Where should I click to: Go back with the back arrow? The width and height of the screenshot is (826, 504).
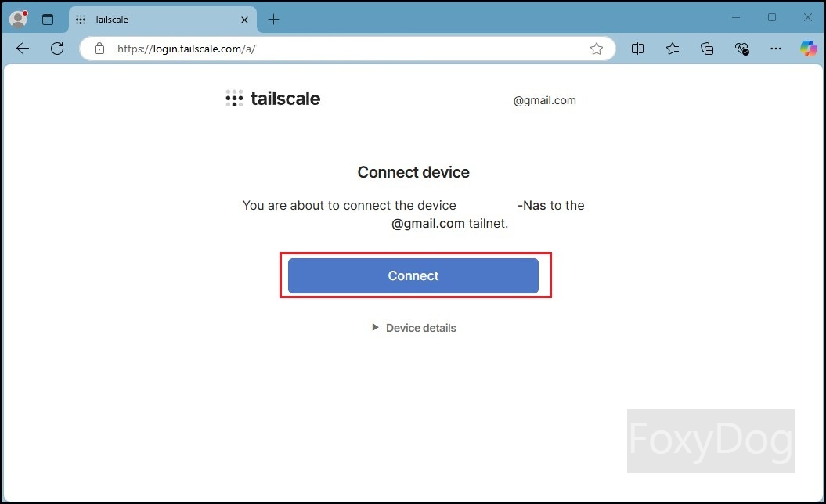pos(23,49)
